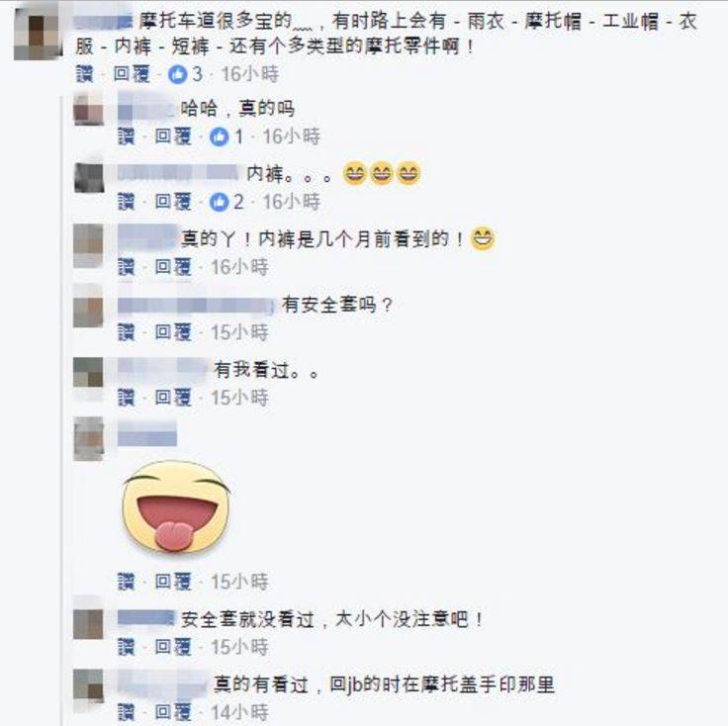Open the 14小時 timestamp of the last comment

pos(240,712)
